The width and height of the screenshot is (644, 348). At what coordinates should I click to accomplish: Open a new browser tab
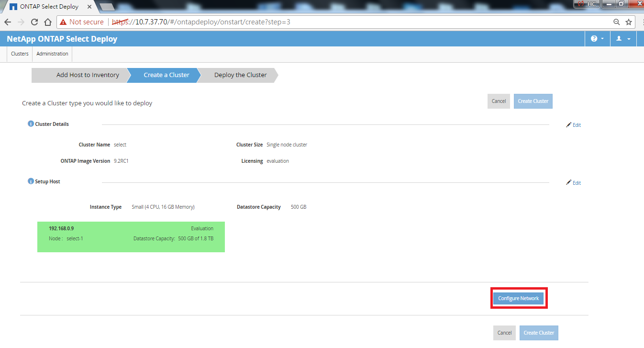[x=107, y=7]
